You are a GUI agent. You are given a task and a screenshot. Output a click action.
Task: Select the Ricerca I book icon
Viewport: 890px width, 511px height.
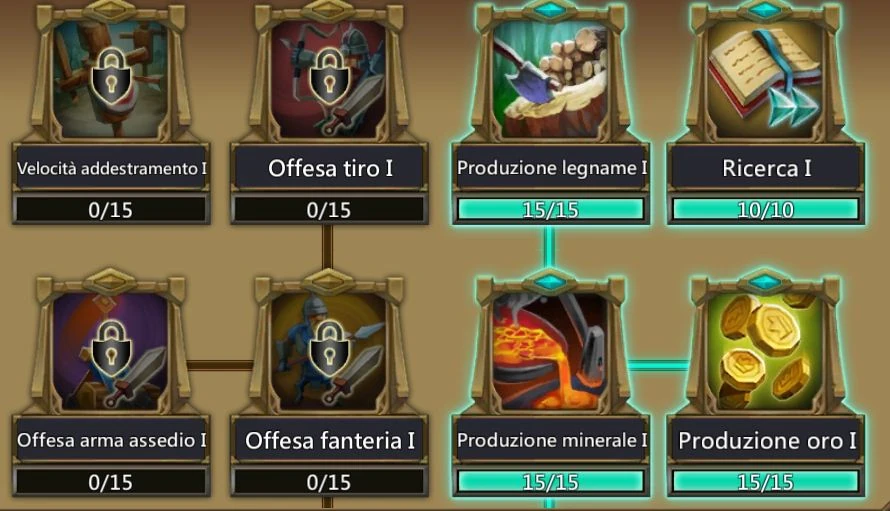[765, 79]
